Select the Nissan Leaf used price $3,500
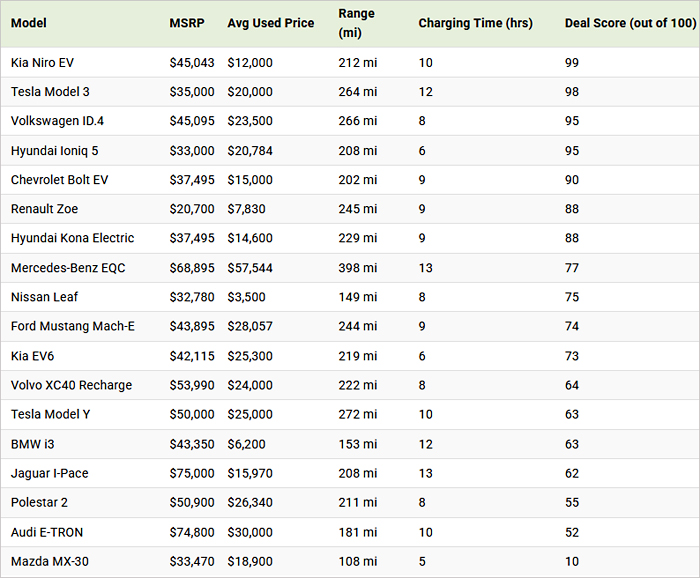 click(246, 297)
